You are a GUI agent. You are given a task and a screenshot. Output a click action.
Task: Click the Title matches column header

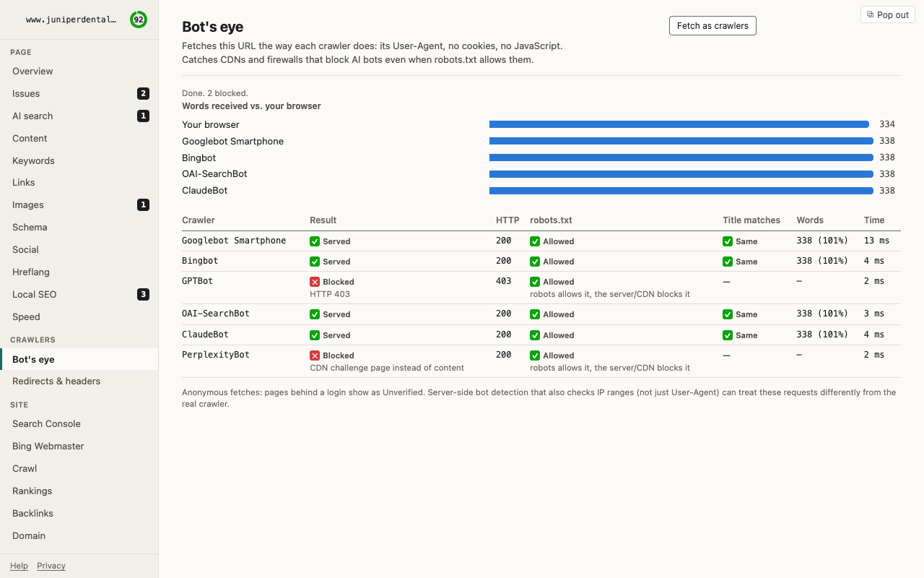(751, 220)
